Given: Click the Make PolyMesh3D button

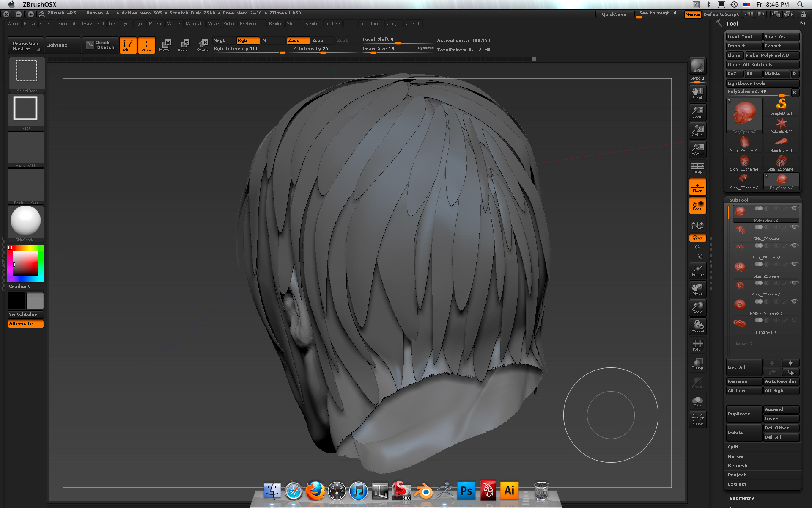Looking at the screenshot, I should 772,55.
